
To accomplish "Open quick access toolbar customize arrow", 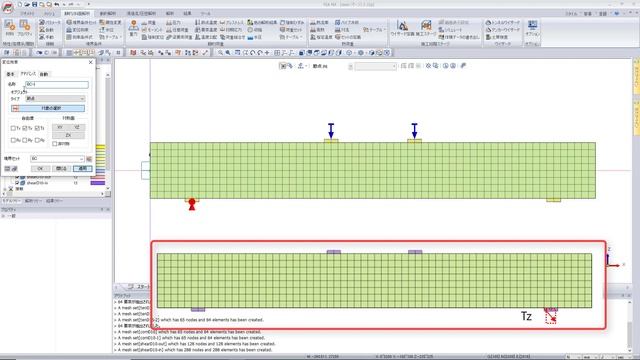I will point(89,4).
